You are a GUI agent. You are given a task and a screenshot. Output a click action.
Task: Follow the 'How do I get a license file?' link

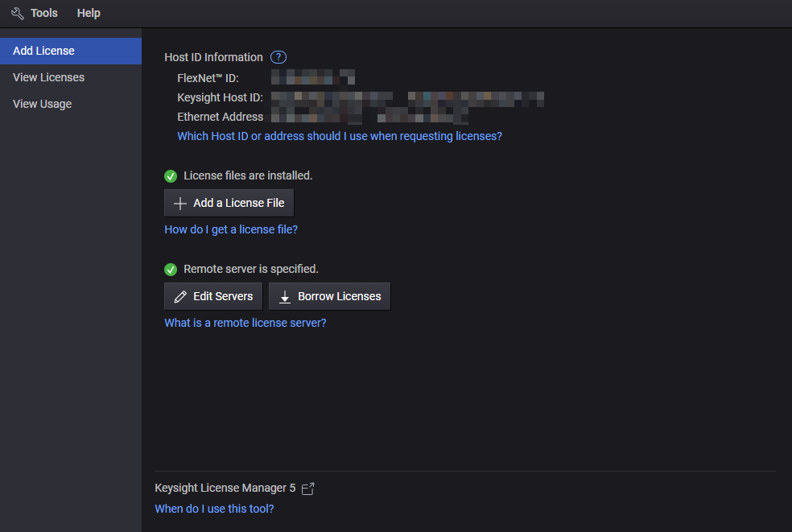(231, 229)
